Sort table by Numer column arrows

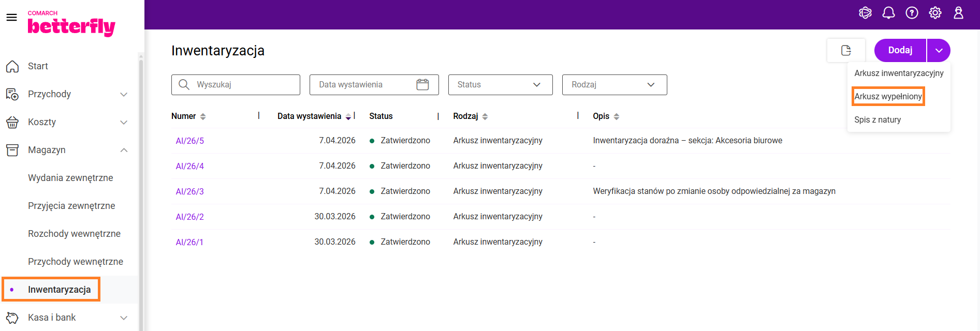[x=203, y=117]
